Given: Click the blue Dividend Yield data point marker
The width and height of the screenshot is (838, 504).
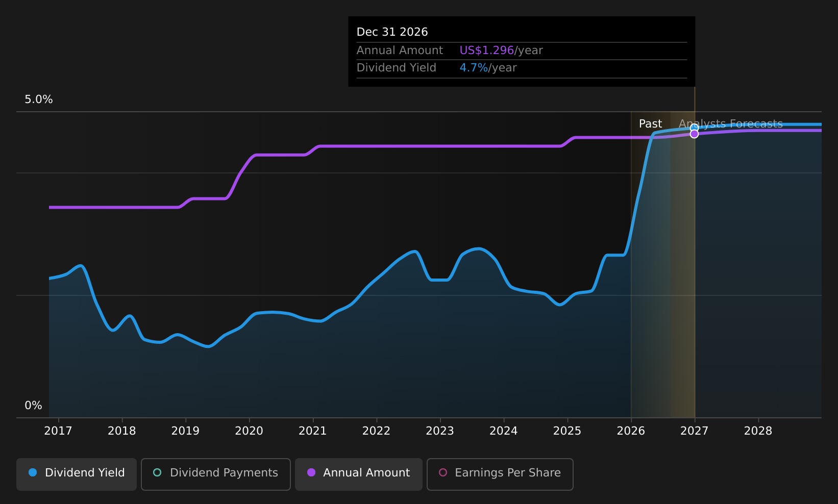Looking at the screenshot, I should 694,128.
